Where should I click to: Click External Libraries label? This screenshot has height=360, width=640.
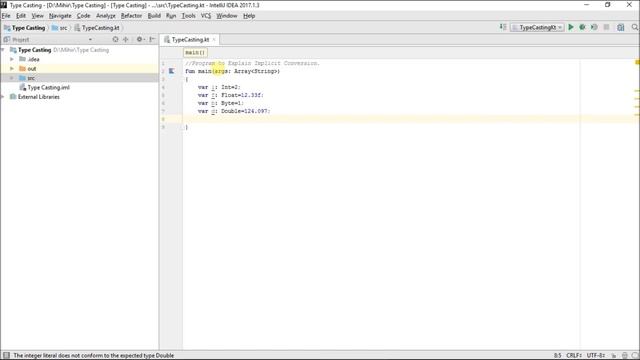pyautogui.click(x=39, y=97)
